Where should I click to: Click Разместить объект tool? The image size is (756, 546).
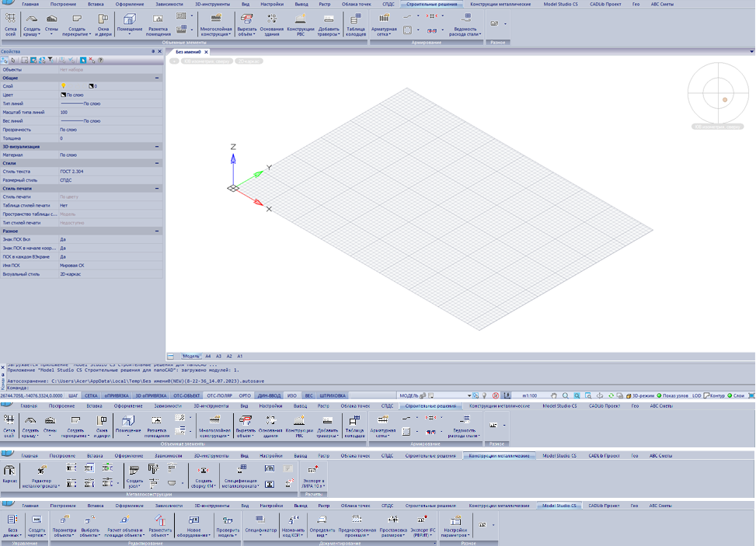tap(160, 525)
